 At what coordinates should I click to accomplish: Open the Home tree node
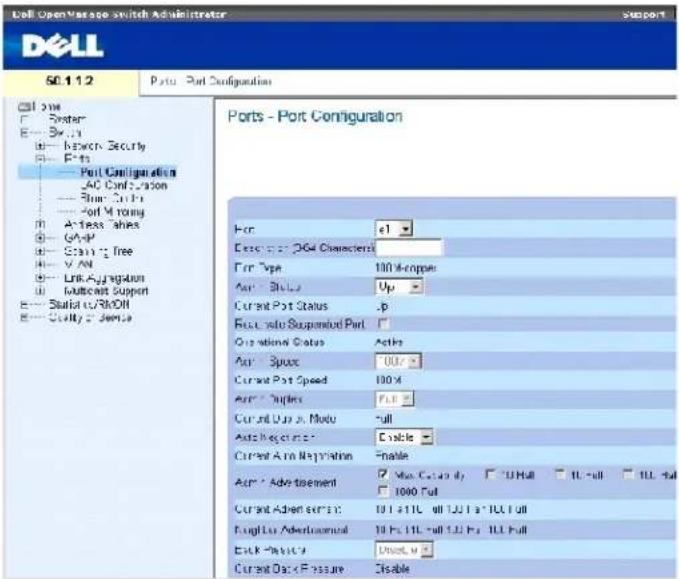[45, 106]
